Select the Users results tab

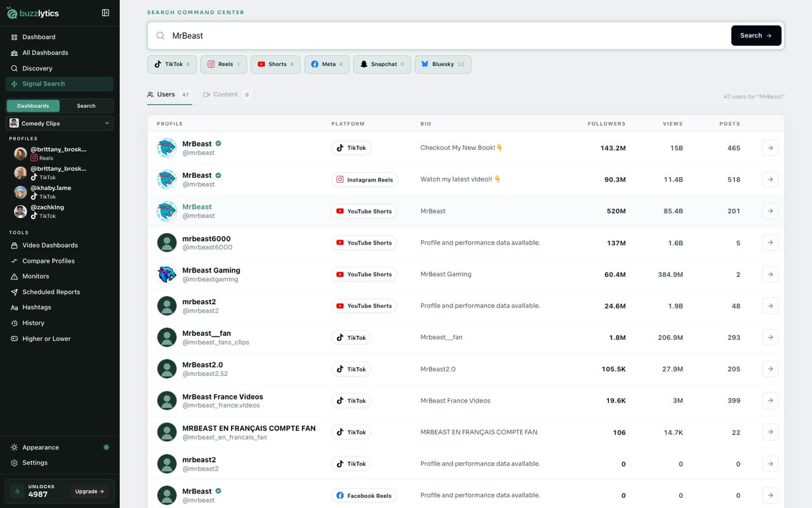click(x=169, y=95)
